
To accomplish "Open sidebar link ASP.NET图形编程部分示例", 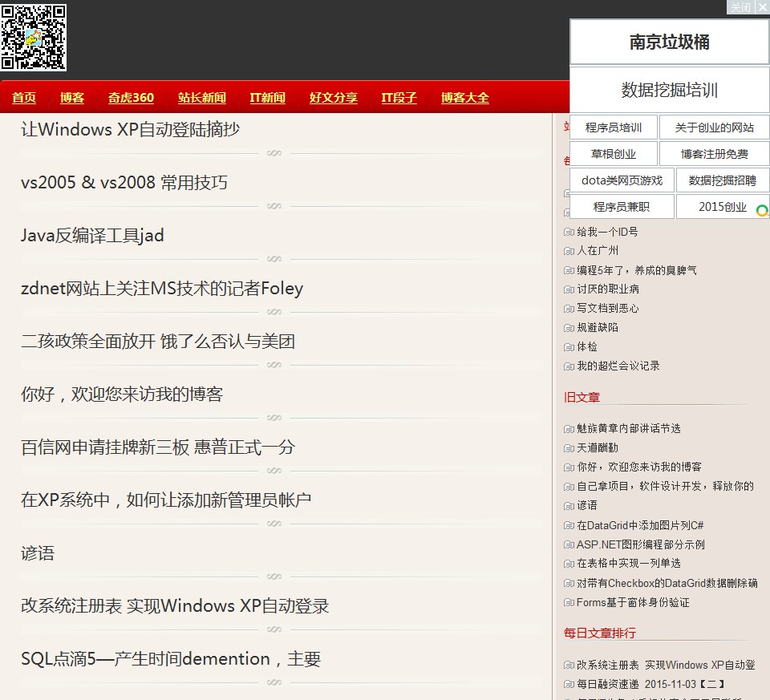I will (x=641, y=545).
